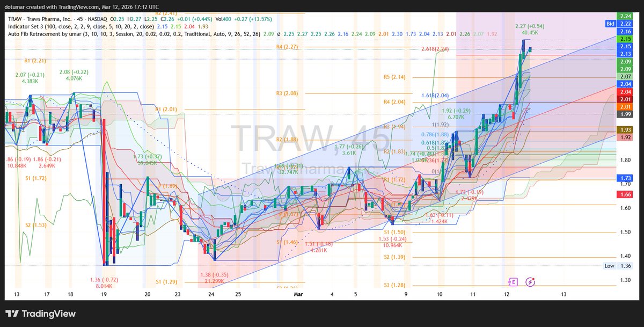Click the 'R1 (2.21)' pivot label

34,61
